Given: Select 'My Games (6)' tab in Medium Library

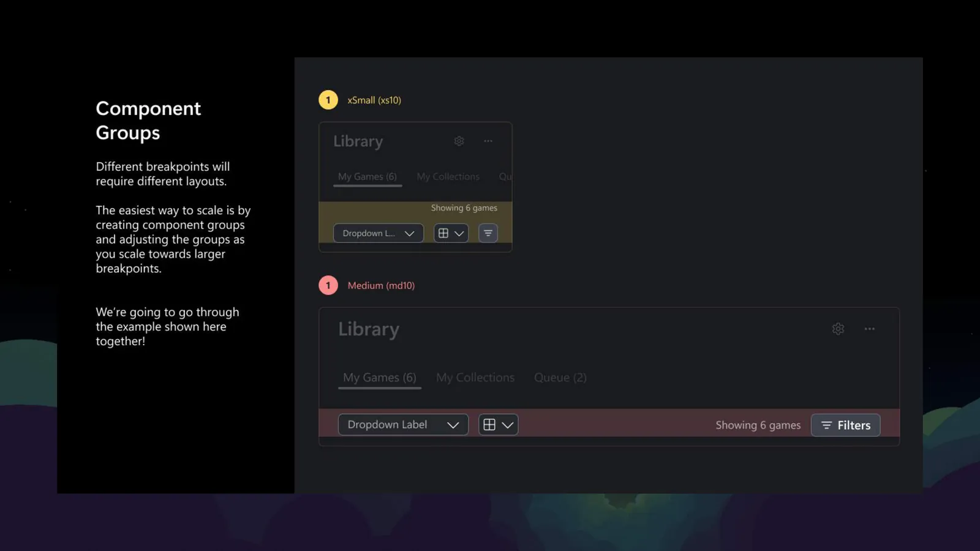Looking at the screenshot, I should coord(380,378).
